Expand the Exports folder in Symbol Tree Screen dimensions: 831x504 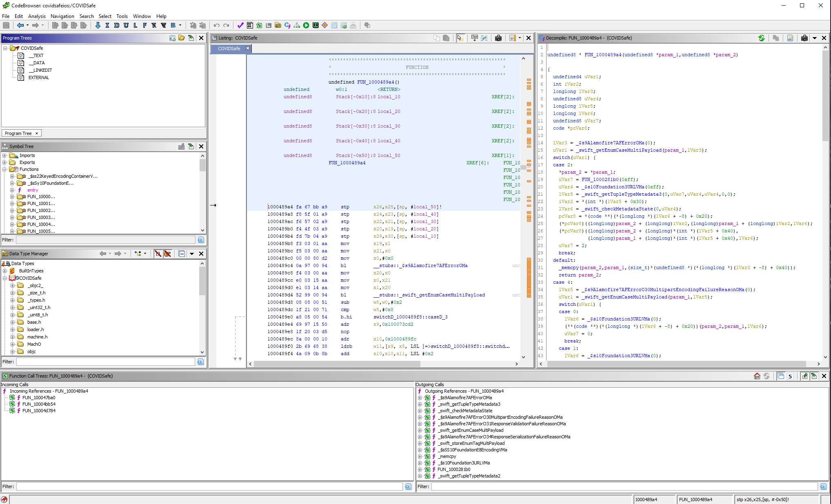[4, 162]
